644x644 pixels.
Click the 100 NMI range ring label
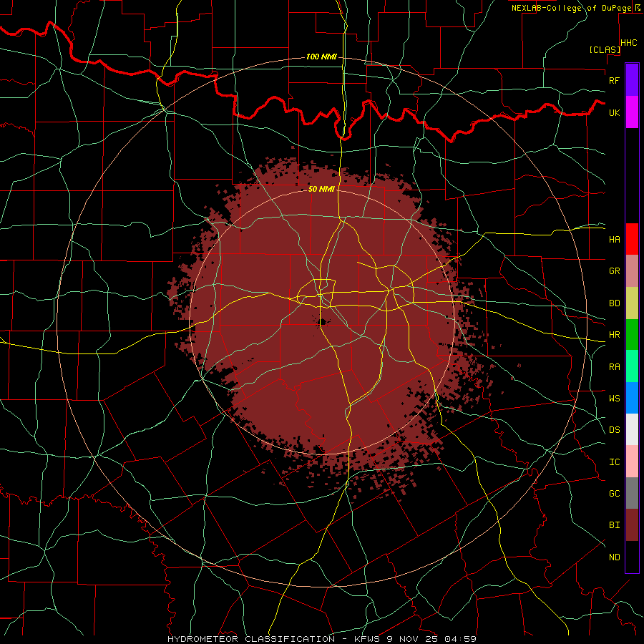(x=321, y=57)
